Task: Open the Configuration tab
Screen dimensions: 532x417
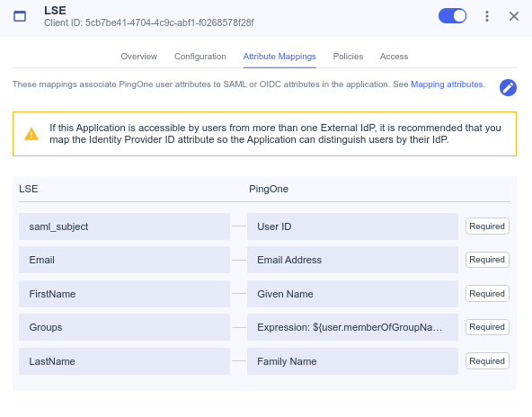Action: (200, 57)
